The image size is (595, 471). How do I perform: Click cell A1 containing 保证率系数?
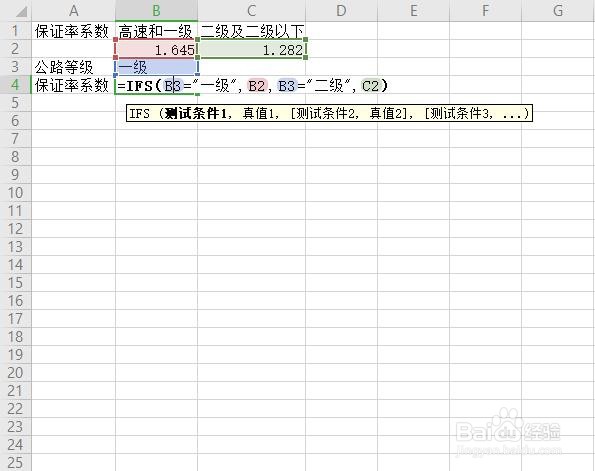pyautogui.click(x=74, y=31)
